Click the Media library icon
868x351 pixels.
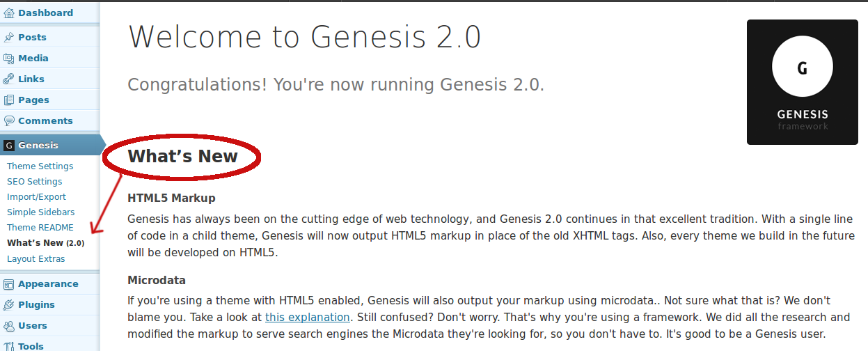pos(9,58)
